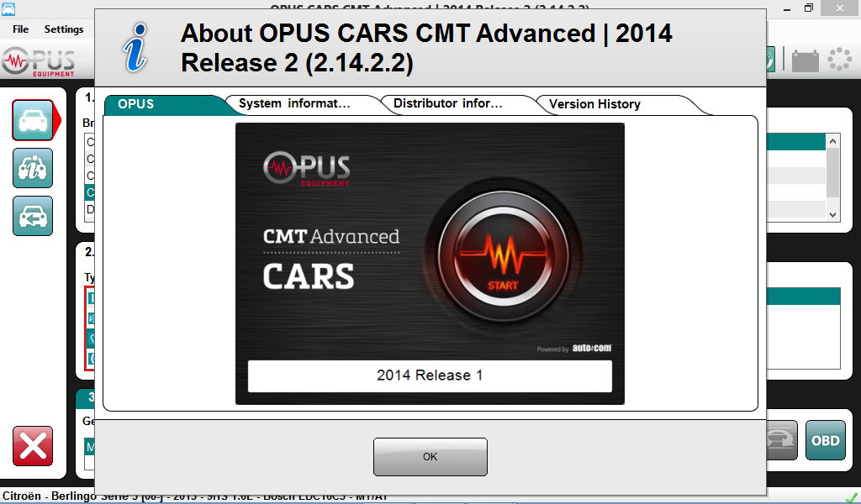Click the greyed car scan button beside OBD
861x504 pixels.
click(x=781, y=440)
